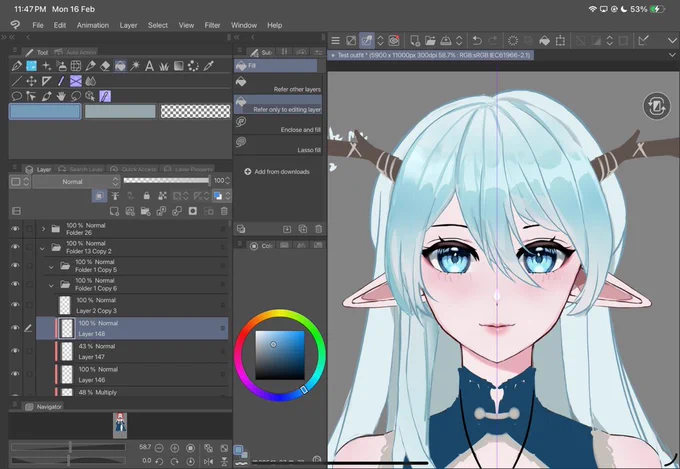680x469 pixels.
Task: Expand the command bar chevron at far right
Action: (672, 40)
